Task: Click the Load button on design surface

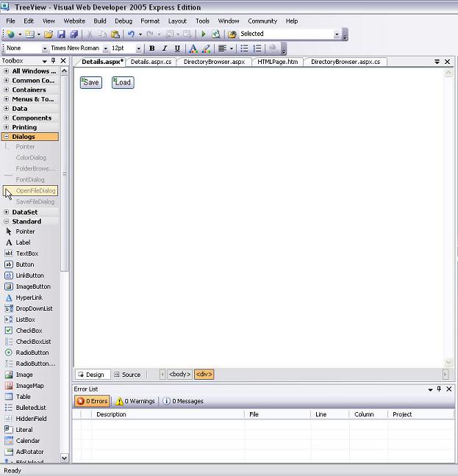Action: point(123,82)
